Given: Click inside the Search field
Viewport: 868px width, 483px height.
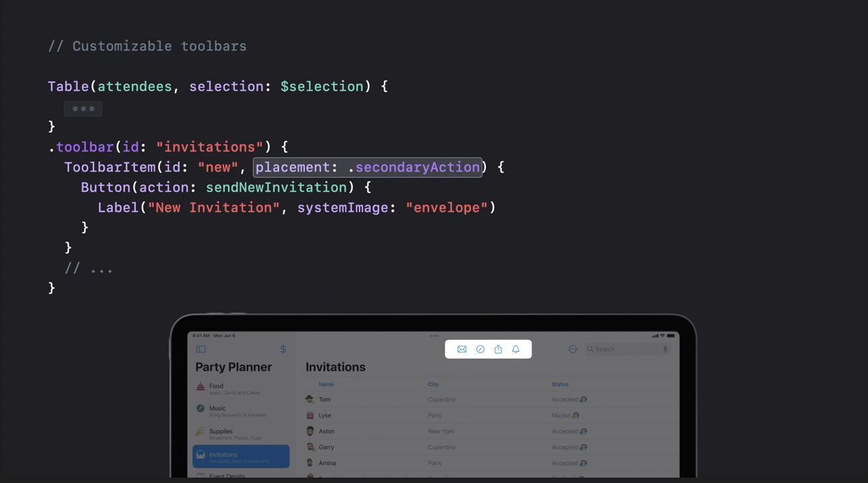Looking at the screenshot, I should click(x=627, y=349).
